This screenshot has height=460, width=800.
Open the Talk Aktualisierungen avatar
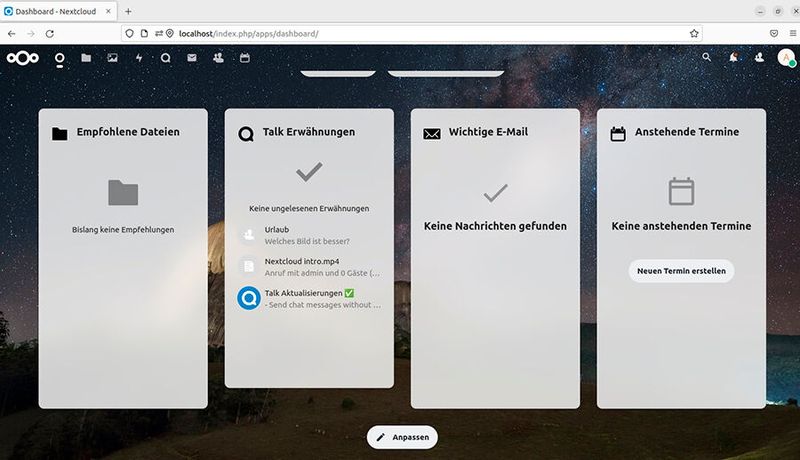pyautogui.click(x=249, y=298)
